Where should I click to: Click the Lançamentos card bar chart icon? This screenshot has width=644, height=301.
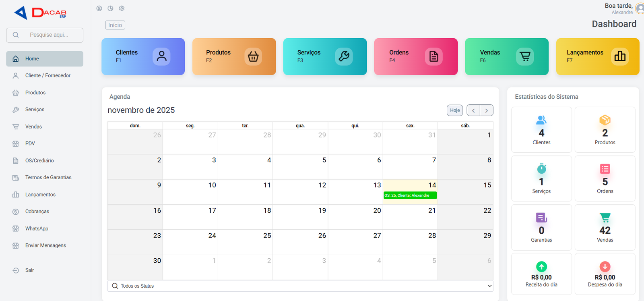pyautogui.click(x=620, y=56)
